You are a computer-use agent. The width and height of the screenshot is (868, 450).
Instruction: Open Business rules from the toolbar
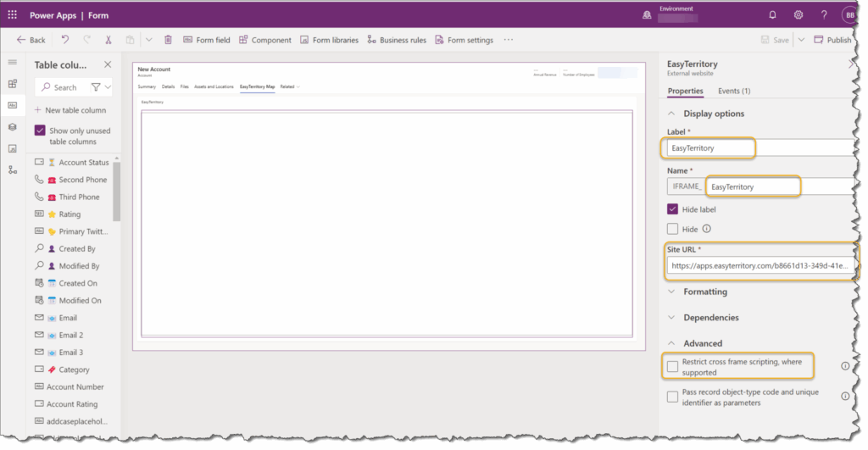(x=397, y=39)
